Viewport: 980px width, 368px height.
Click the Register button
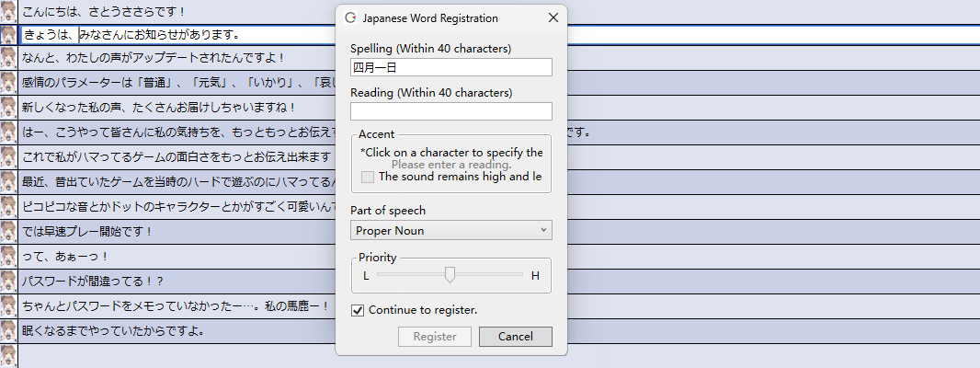(x=435, y=337)
